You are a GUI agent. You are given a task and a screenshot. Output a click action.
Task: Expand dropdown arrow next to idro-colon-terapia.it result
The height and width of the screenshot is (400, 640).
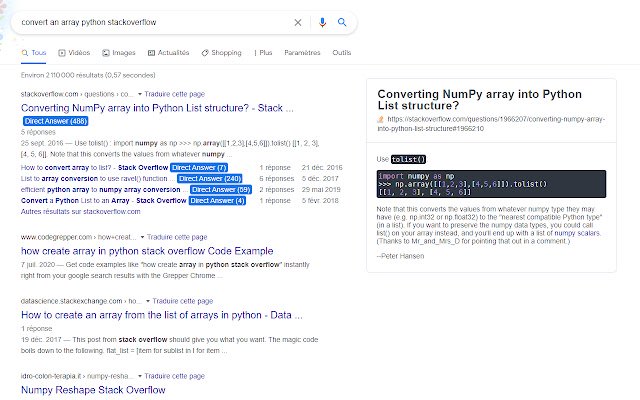(x=140, y=376)
